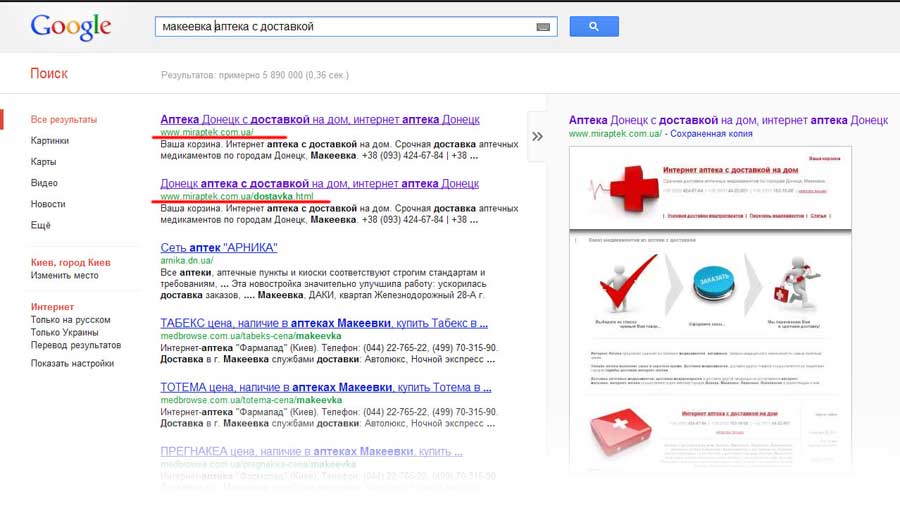Open the 'ТАБЕКС цена' result
The image size is (900, 523).
324,323
